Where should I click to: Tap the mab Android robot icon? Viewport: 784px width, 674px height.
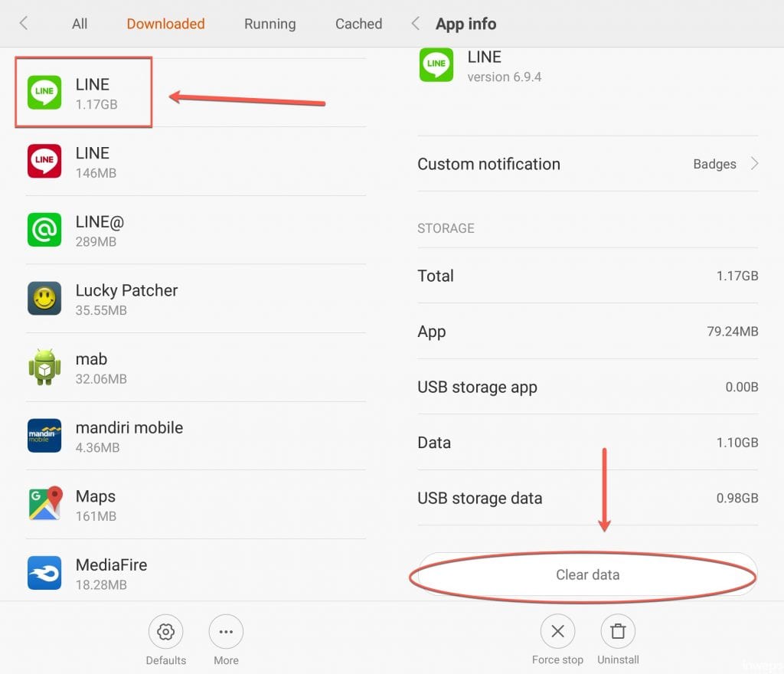click(x=44, y=367)
